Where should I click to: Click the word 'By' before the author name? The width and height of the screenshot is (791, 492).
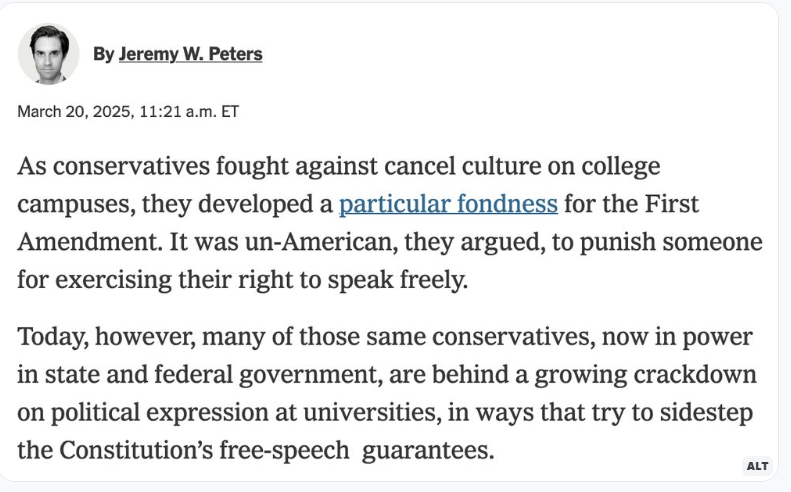click(x=103, y=54)
